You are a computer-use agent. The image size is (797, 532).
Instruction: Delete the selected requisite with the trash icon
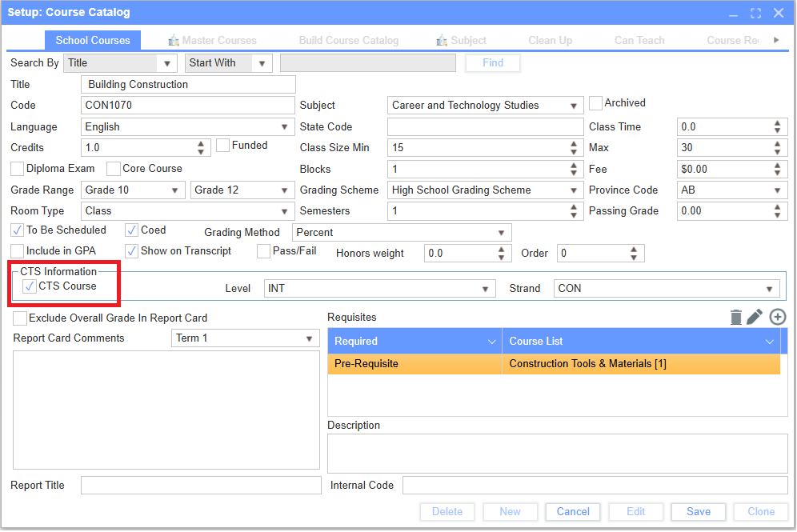click(x=735, y=317)
